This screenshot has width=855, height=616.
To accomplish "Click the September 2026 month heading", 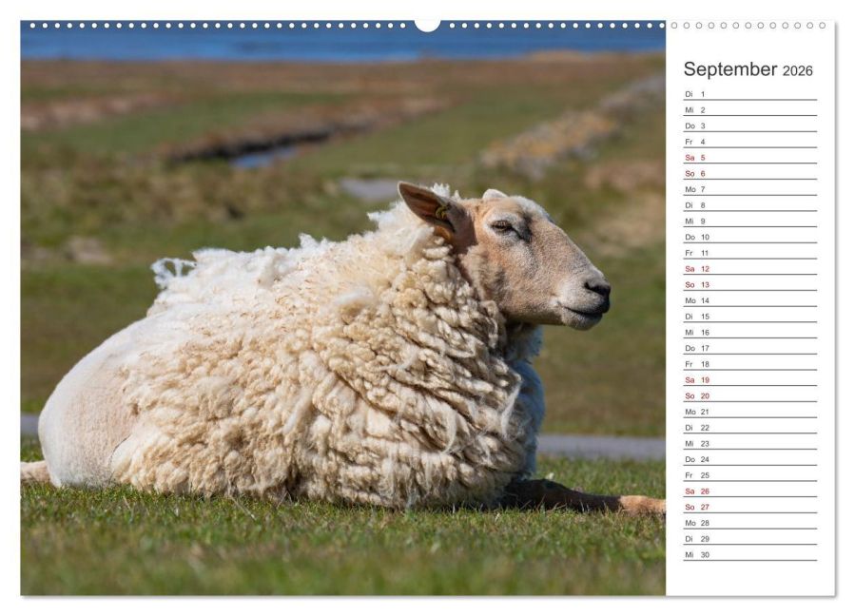I will tap(748, 69).
